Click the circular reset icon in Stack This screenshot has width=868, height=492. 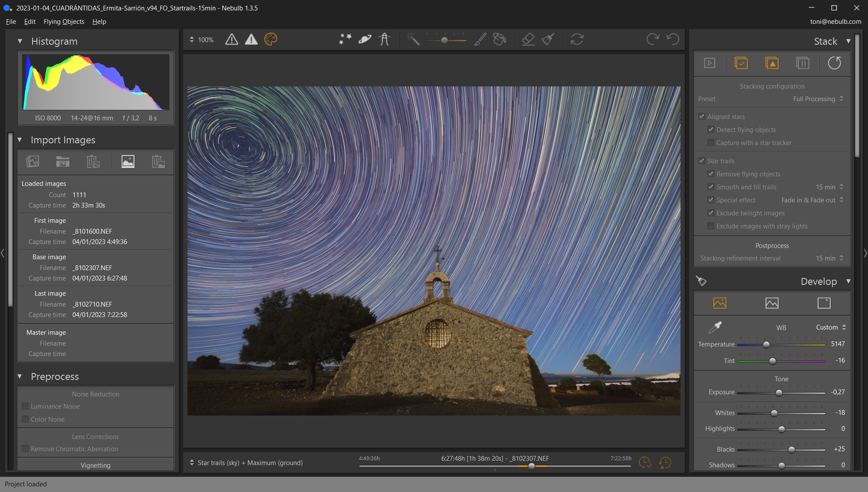(834, 63)
